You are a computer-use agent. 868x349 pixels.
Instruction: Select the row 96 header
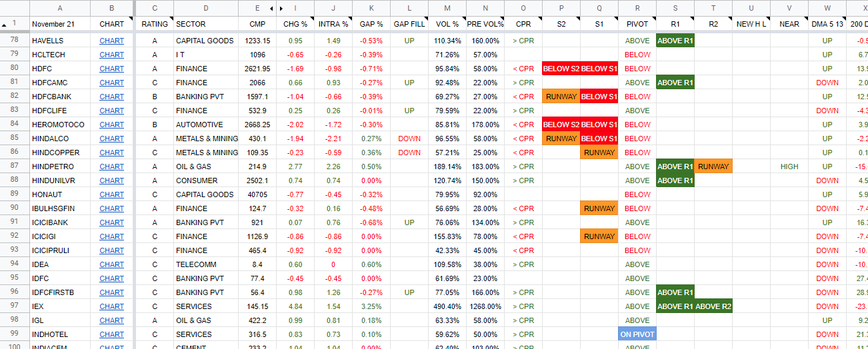15,292
